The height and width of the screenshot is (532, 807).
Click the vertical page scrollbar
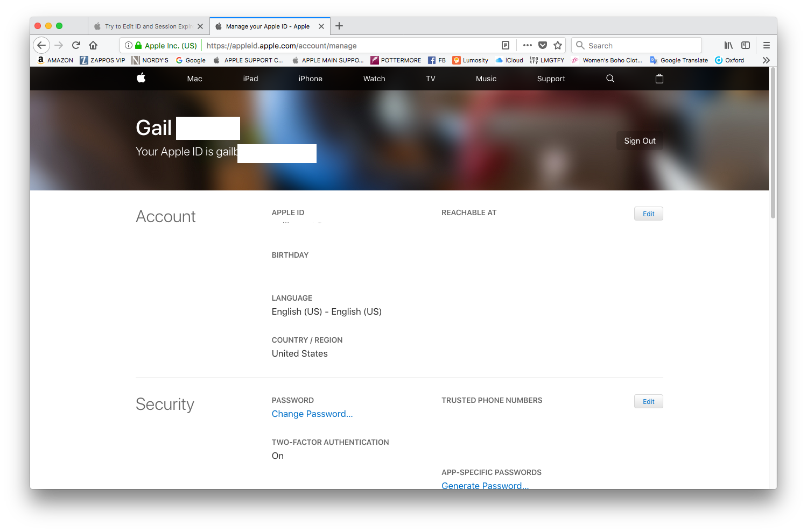click(x=773, y=143)
